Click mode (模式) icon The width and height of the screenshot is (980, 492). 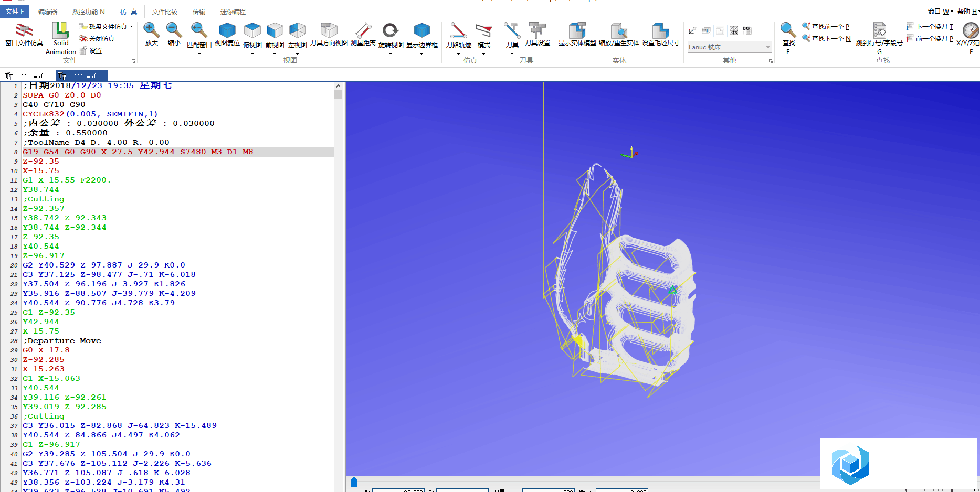point(483,30)
